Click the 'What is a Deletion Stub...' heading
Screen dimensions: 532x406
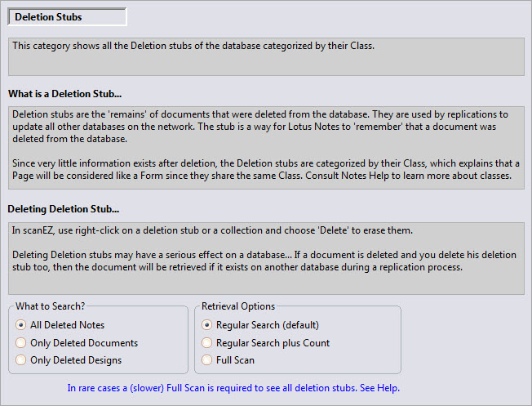[65, 93]
